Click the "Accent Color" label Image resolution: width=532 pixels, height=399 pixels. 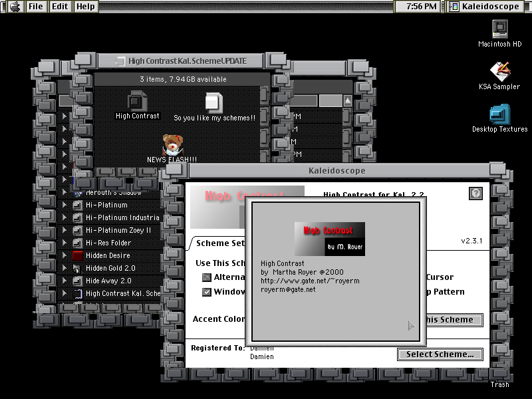(x=219, y=319)
